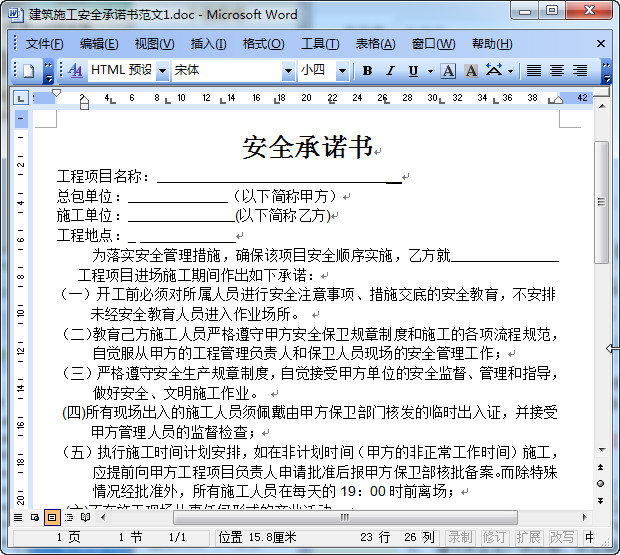620x555 pixels.
Task: Switch to Outline view
Action: pos(69,517)
